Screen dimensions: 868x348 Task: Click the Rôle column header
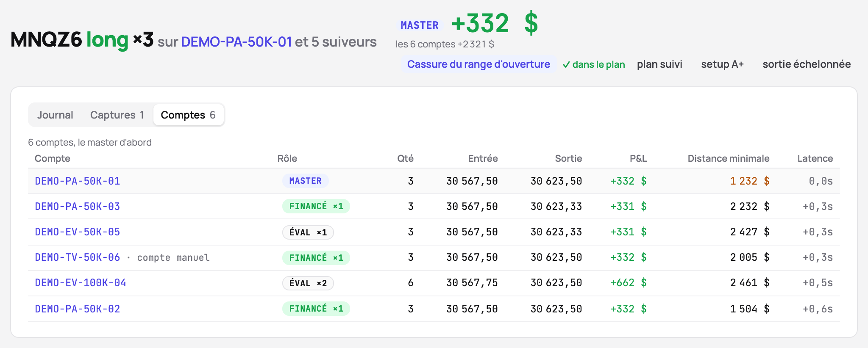(287, 158)
